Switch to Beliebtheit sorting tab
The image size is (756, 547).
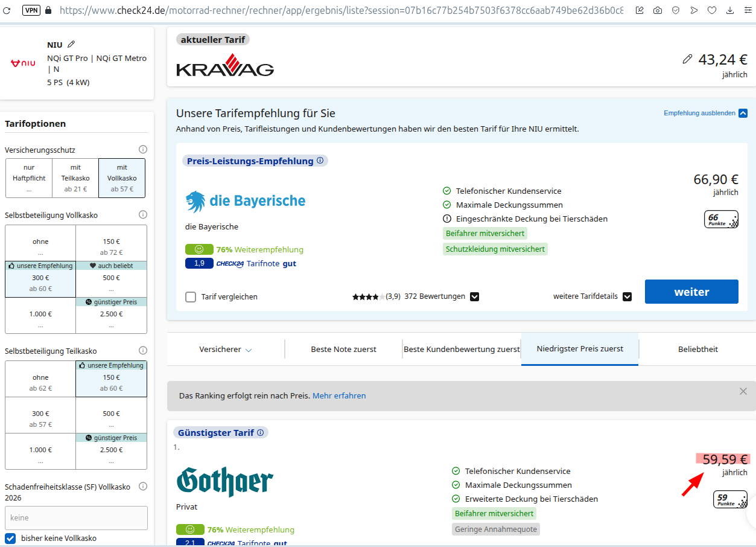697,349
